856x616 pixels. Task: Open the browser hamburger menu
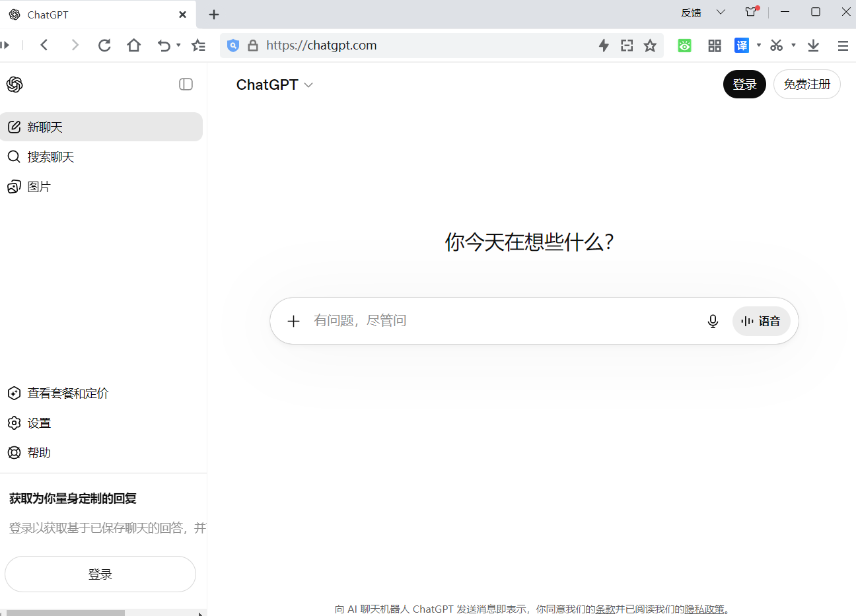click(843, 45)
